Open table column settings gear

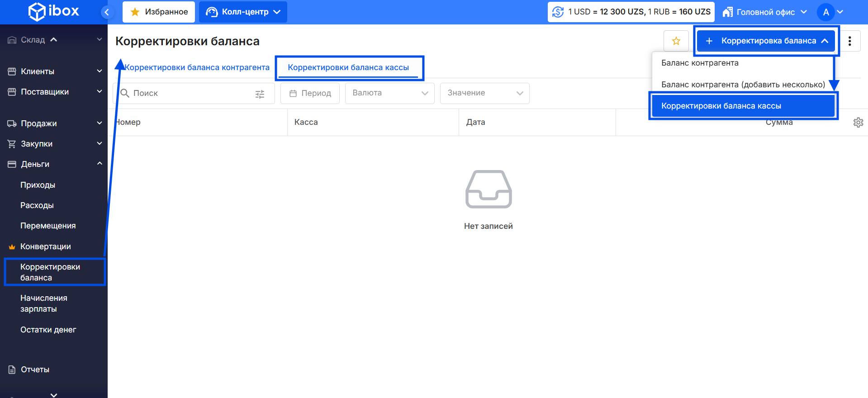(x=858, y=123)
